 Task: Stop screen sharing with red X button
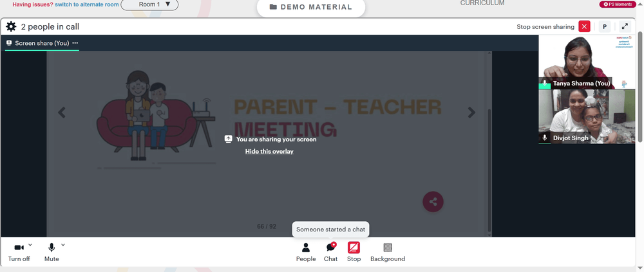tap(584, 26)
